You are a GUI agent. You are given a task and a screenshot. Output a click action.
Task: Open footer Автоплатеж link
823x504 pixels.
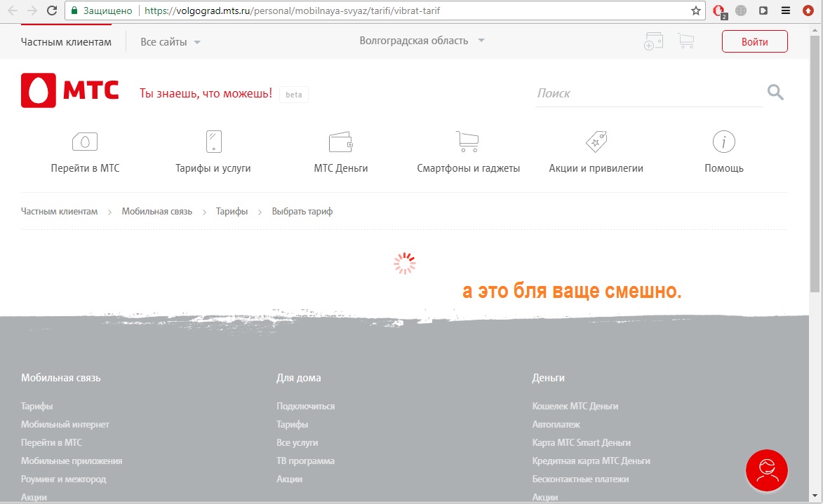click(556, 424)
